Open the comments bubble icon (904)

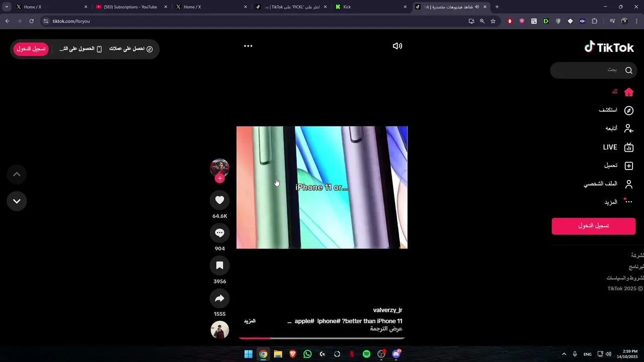click(219, 233)
